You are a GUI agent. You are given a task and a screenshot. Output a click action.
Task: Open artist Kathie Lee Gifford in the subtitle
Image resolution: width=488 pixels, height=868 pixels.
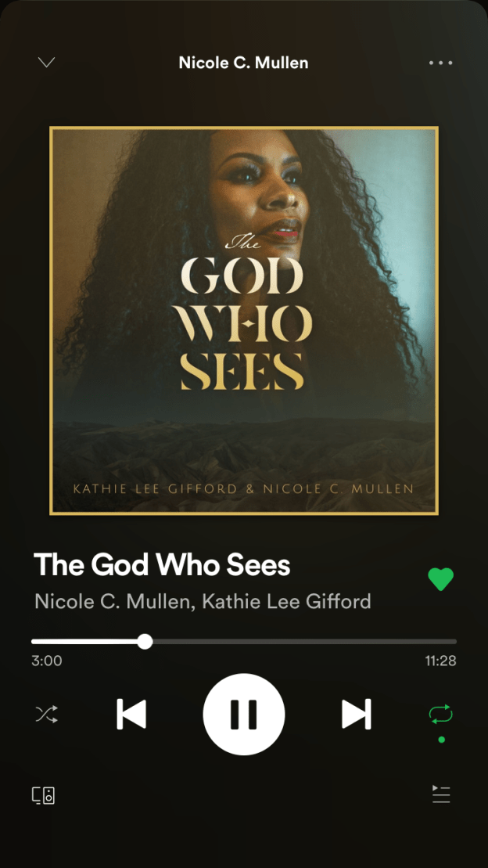click(286, 601)
